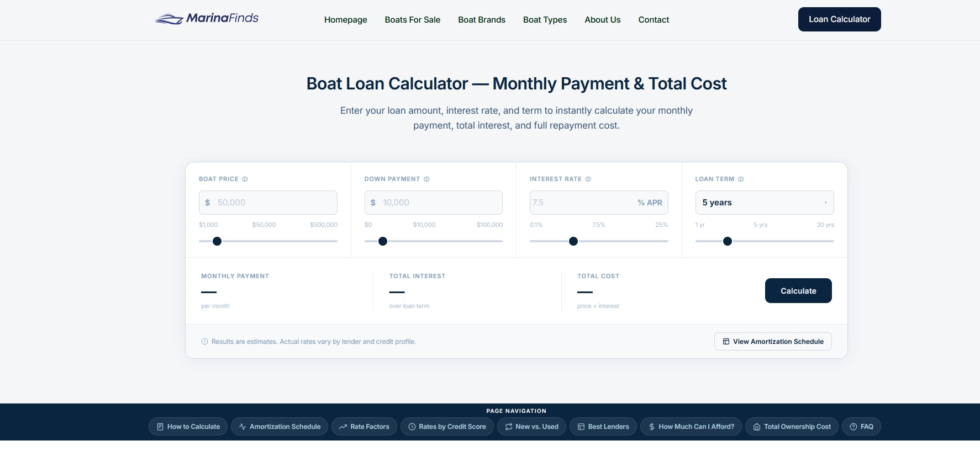This screenshot has width=980, height=467.
Task: Go to the Best Lenders section chip
Action: pyautogui.click(x=603, y=427)
